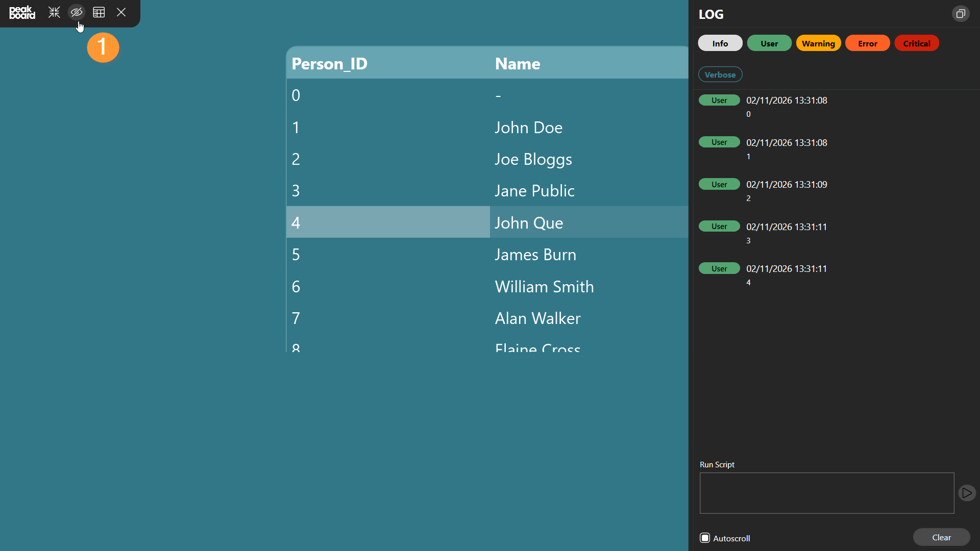Run the script with the play icon
The image size is (980, 551).
coord(967,493)
